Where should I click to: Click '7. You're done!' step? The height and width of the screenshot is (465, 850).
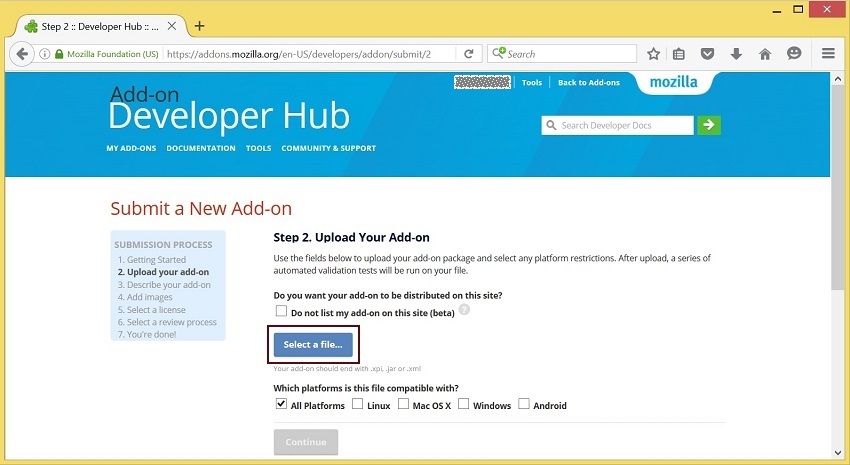point(147,334)
